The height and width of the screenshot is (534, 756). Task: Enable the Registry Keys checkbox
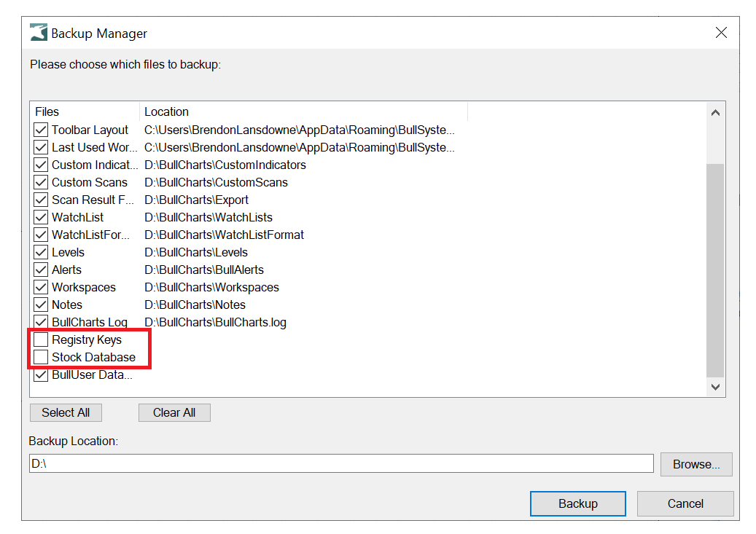pos(41,339)
